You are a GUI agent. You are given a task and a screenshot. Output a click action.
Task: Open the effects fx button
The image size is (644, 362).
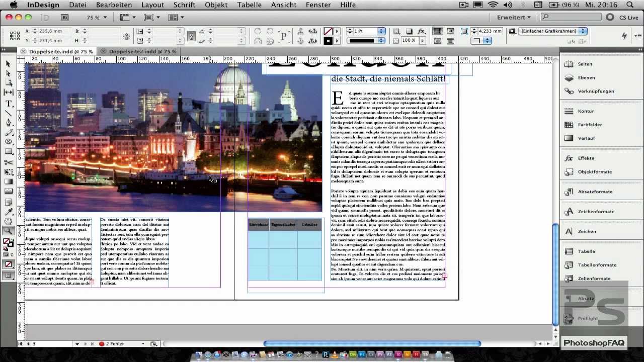click(x=422, y=31)
